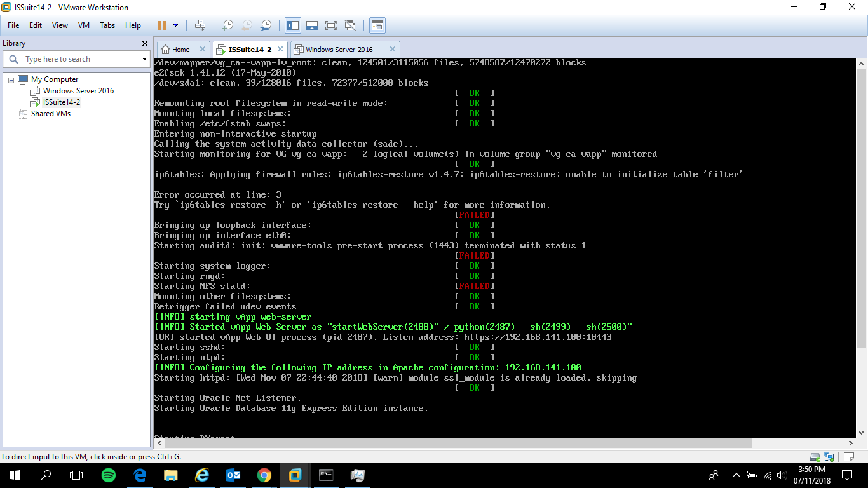Close the ISSuite14-2 tab
This screenshot has width=868, height=488.
280,49
